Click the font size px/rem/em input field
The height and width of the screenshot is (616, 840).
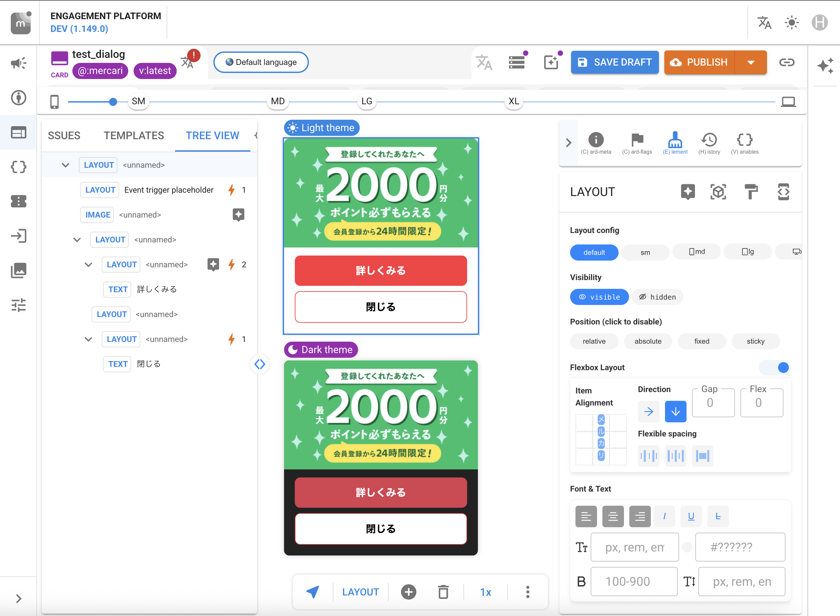click(x=634, y=547)
